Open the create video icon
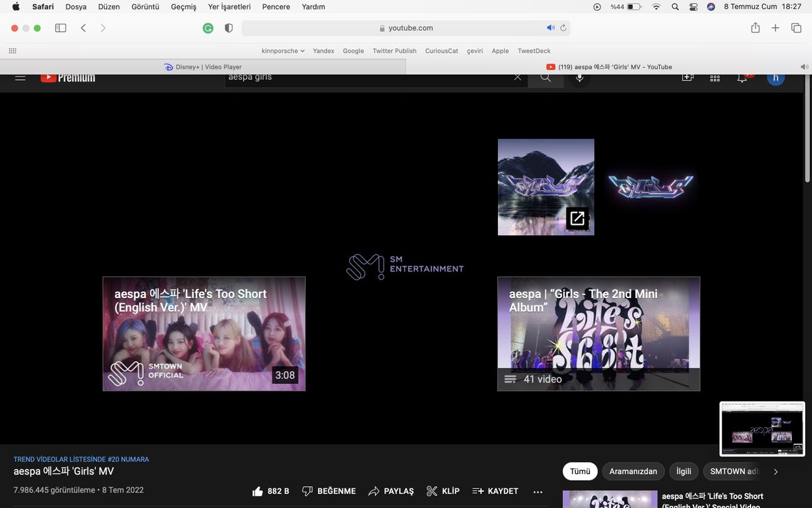Image resolution: width=812 pixels, height=508 pixels. 687,77
